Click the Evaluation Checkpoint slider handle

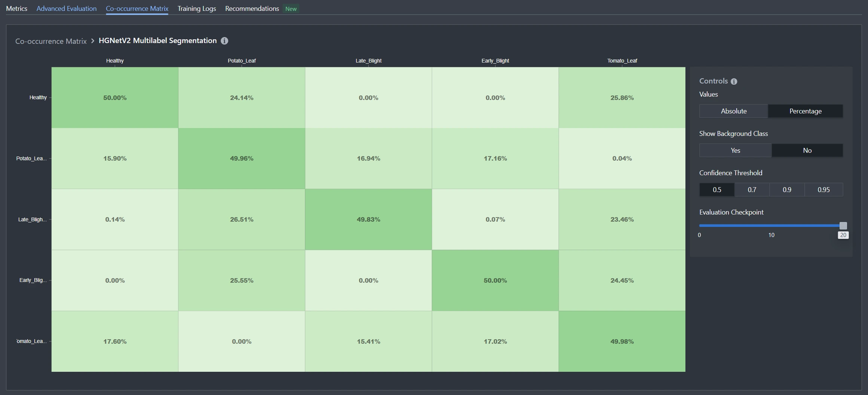coord(843,225)
